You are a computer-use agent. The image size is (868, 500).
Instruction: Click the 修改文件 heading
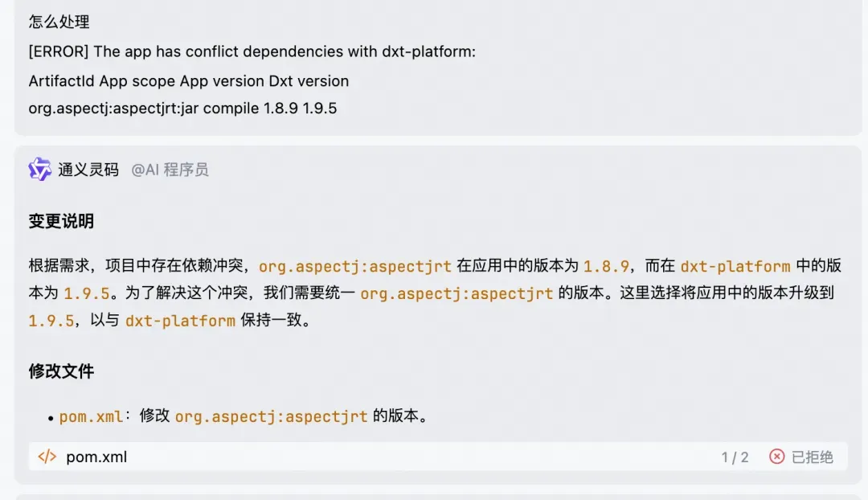click(x=61, y=371)
